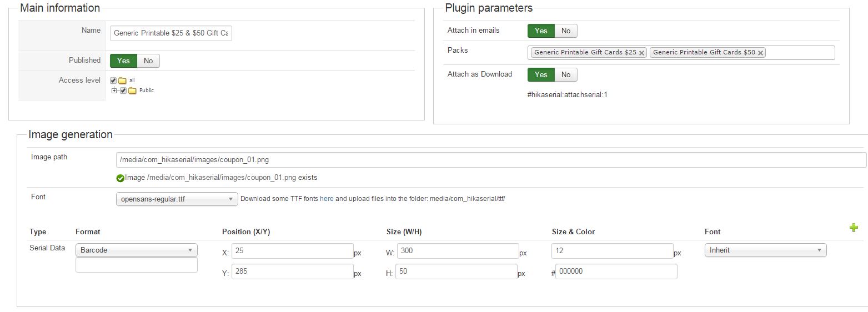Click the folder icon beside Public
868x312 pixels.
132,90
